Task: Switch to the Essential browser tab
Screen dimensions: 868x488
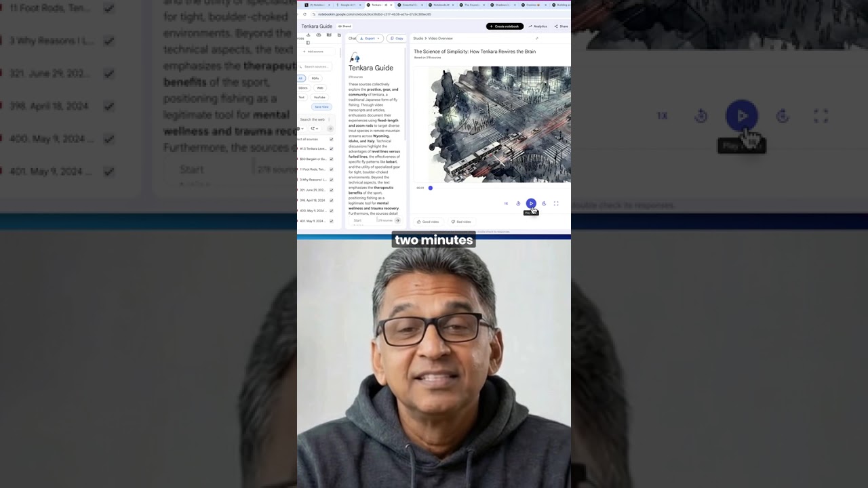Action: point(410,5)
